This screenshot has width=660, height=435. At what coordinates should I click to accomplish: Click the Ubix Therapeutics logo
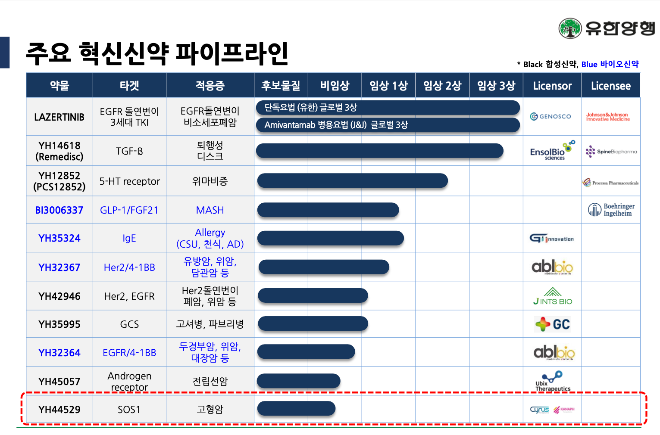point(553,381)
